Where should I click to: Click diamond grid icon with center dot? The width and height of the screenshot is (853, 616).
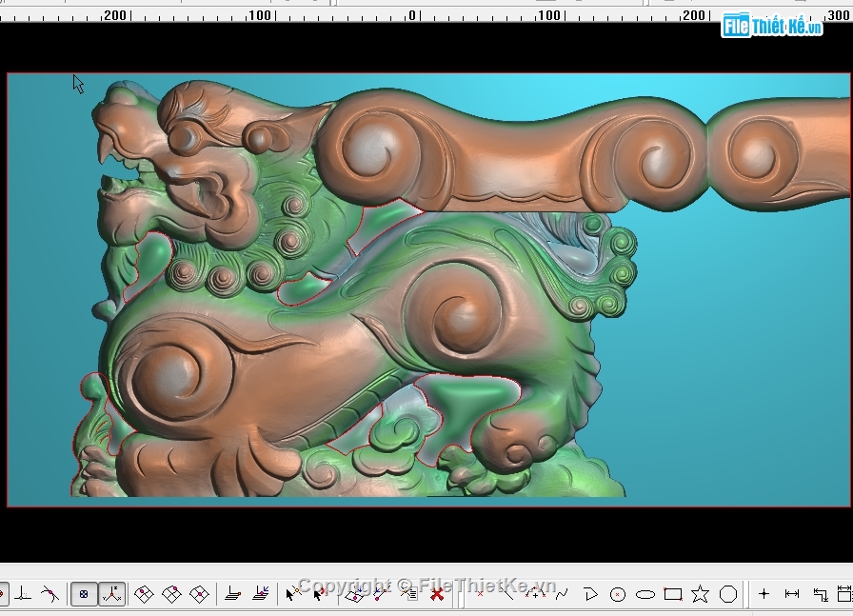pos(199,594)
